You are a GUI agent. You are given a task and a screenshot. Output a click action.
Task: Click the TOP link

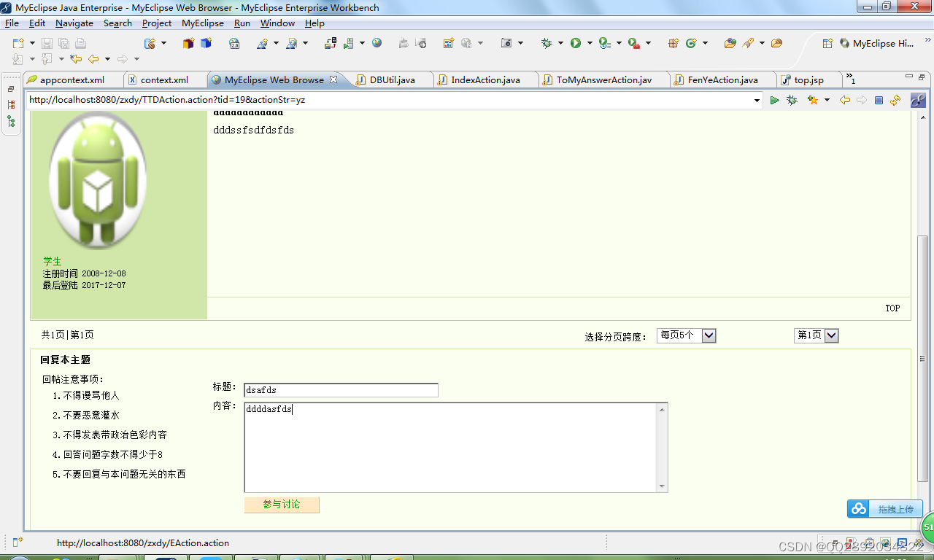tap(892, 308)
